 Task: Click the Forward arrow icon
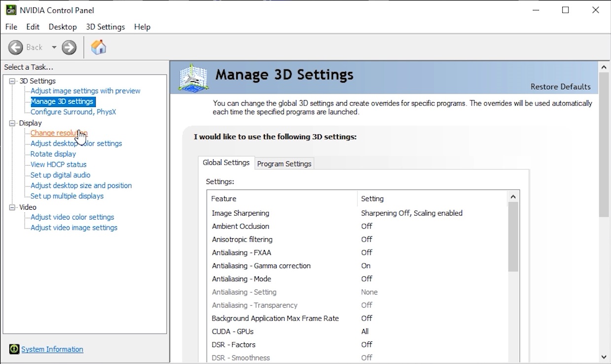coord(69,47)
